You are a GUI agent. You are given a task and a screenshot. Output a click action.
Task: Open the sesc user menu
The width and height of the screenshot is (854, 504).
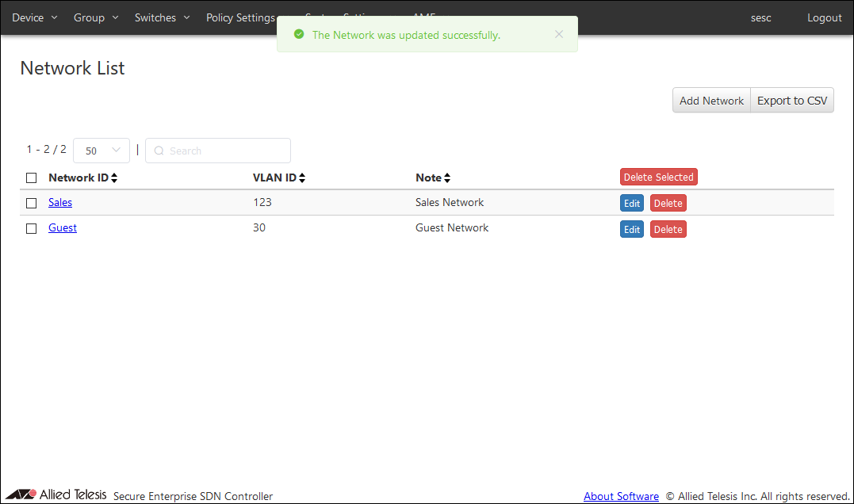(761, 17)
